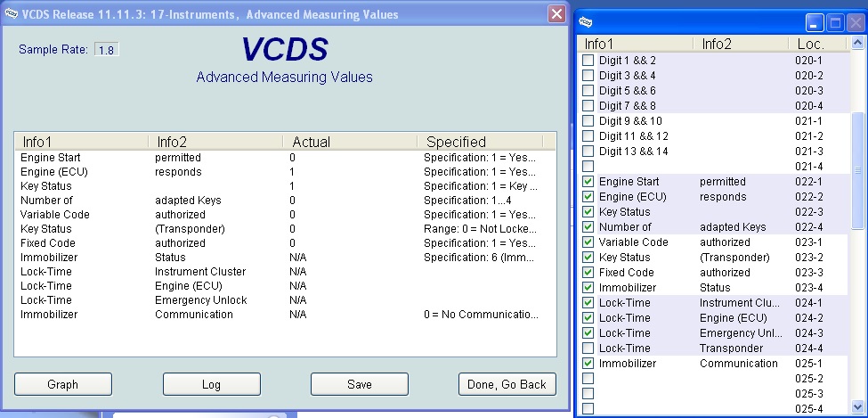
Task: Click location 020-1 in selection list
Action: click(x=808, y=61)
